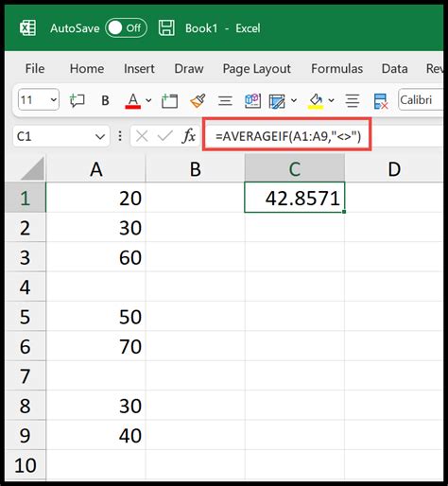Click the center align icon
Image resolution: width=448 pixels, height=486 pixels.
225,101
